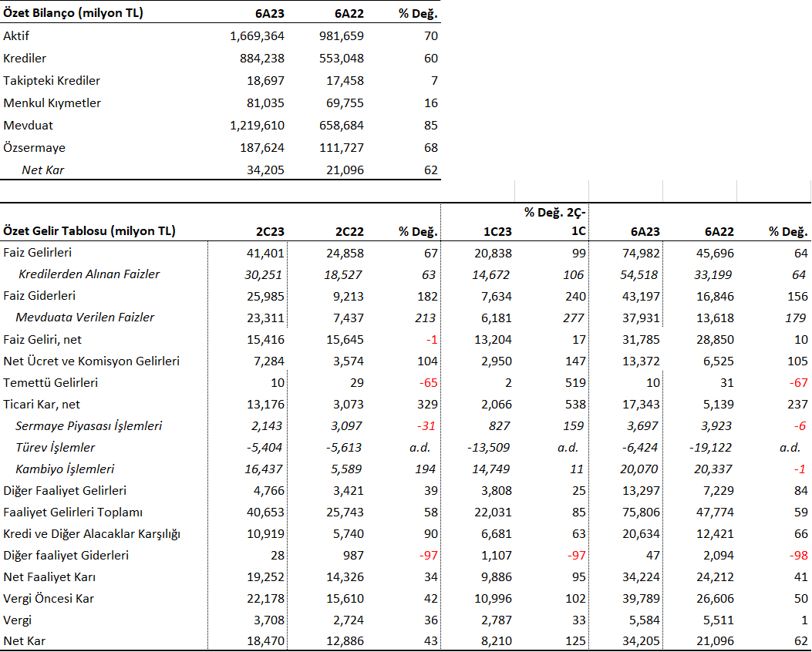Select 'Mevduata Verilen Faizler' label
Image resolution: width=812 pixels, height=652 pixels.
85,318
